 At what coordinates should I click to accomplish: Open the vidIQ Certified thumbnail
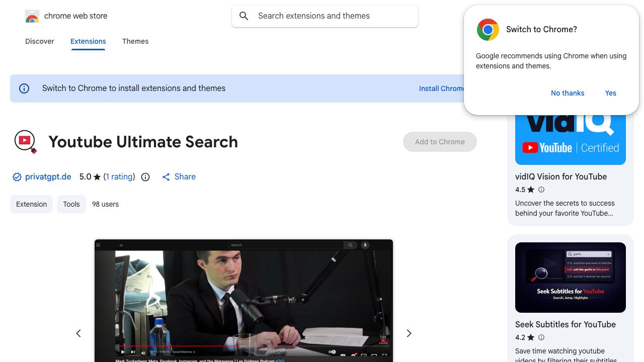coord(571,140)
